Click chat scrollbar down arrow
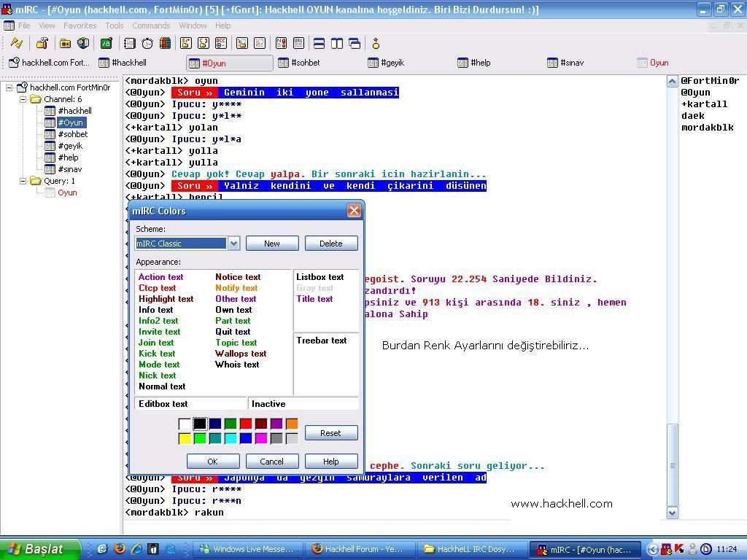This screenshot has height=560, width=747. click(x=672, y=513)
